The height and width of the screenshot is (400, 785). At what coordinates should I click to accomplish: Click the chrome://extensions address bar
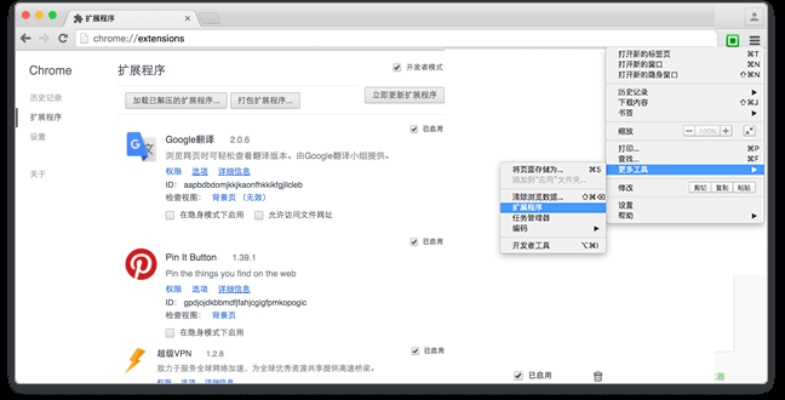396,39
